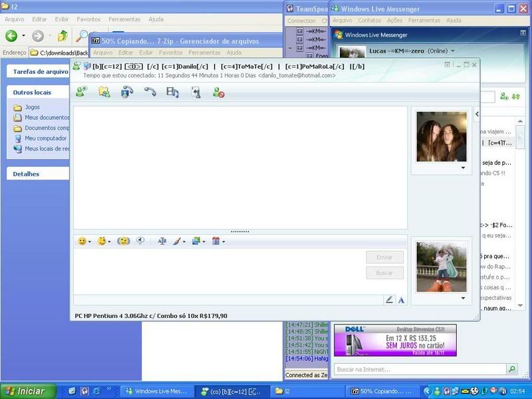Switch to text typing input mode
532x399 pixels.
(x=402, y=300)
